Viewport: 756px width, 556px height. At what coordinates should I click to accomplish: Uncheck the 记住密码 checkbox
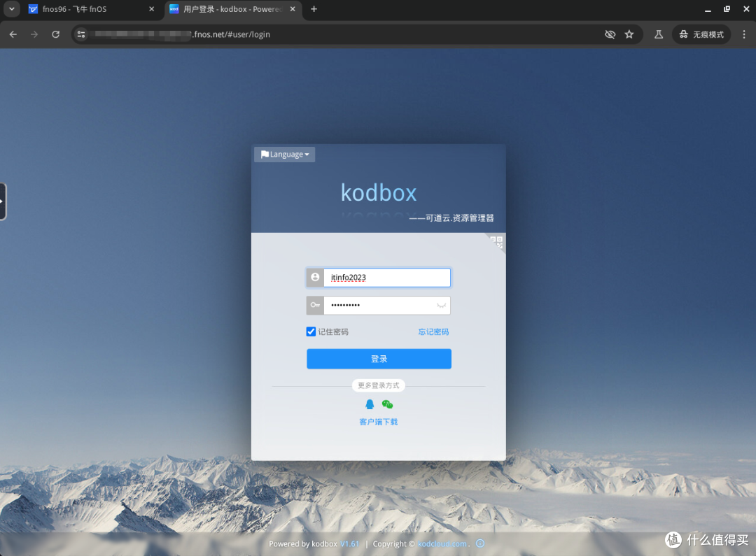pos(311,332)
